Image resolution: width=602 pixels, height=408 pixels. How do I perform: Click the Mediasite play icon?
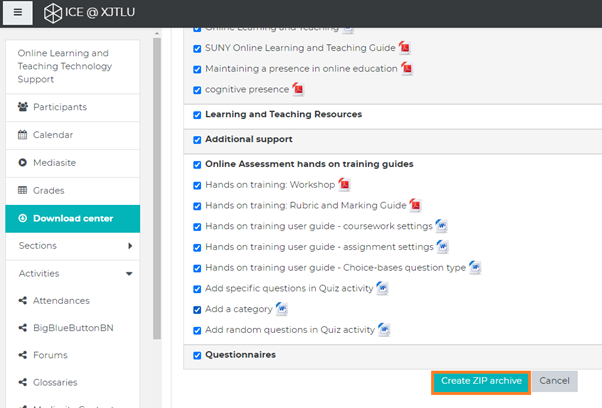23,162
